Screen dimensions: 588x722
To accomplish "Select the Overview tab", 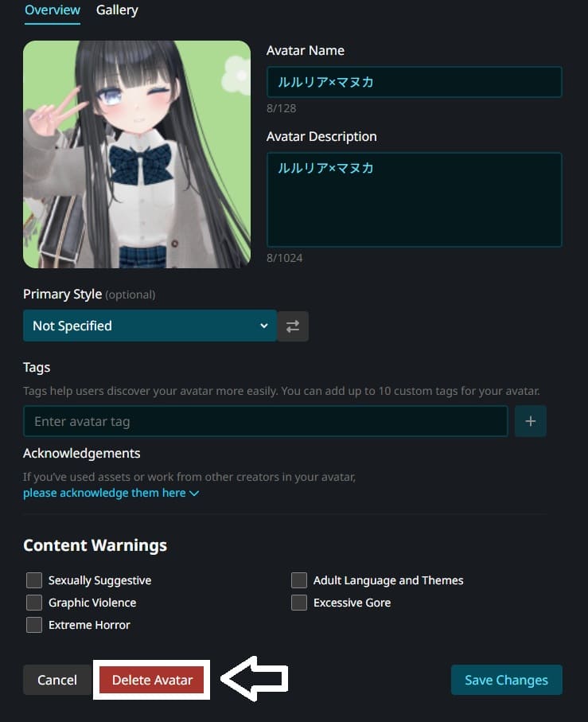I will tap(52, 10).
